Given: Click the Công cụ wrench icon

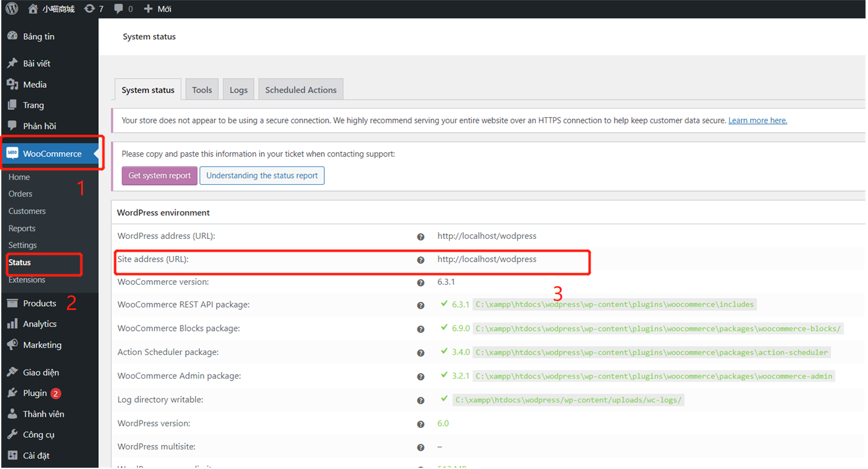Looking at the screenshot, I should [x=12, y=435].
